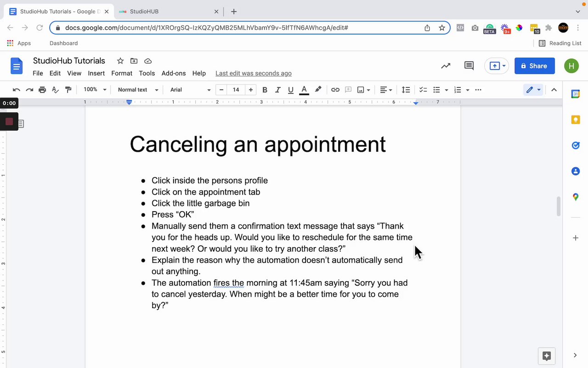
Task: Open the File menu
Action: 38,73
